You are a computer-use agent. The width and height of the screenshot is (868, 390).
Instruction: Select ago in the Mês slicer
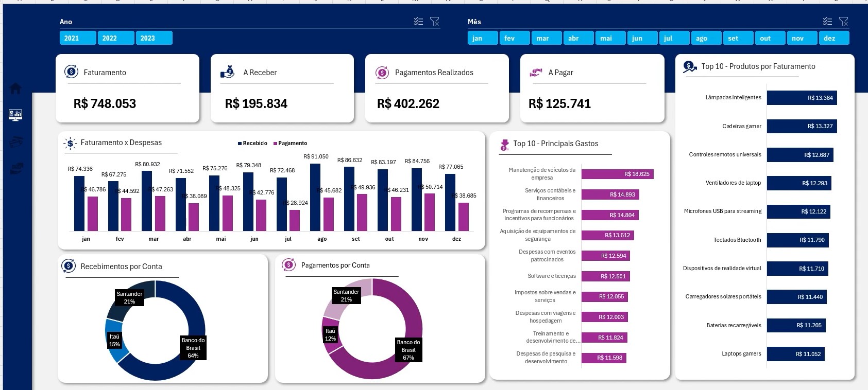coord(706,38)
